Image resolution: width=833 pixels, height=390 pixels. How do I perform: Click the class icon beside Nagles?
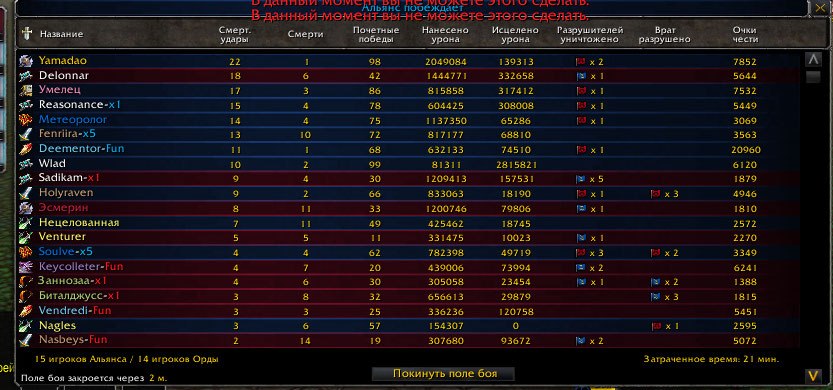point(26,326)
